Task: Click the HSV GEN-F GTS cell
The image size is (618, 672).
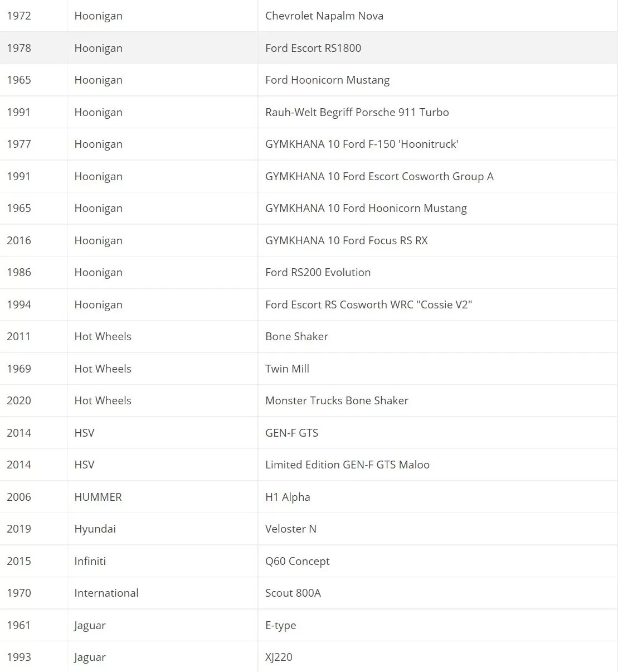Action: click(x=437, y=433)
